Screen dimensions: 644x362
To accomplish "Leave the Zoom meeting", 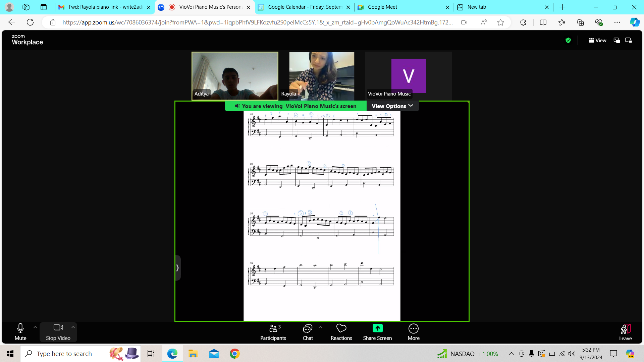I will coord(626,332).
